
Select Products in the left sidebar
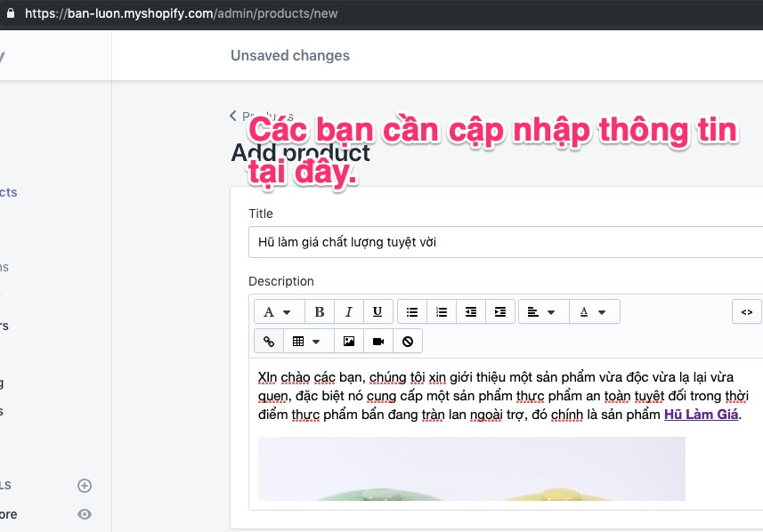click(7, 191)
